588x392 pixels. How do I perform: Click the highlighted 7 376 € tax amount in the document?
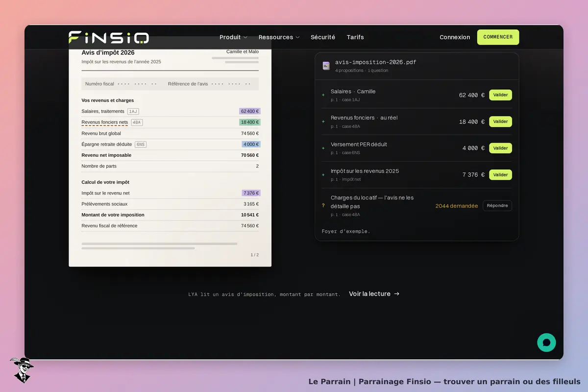(x=251, y=193)
